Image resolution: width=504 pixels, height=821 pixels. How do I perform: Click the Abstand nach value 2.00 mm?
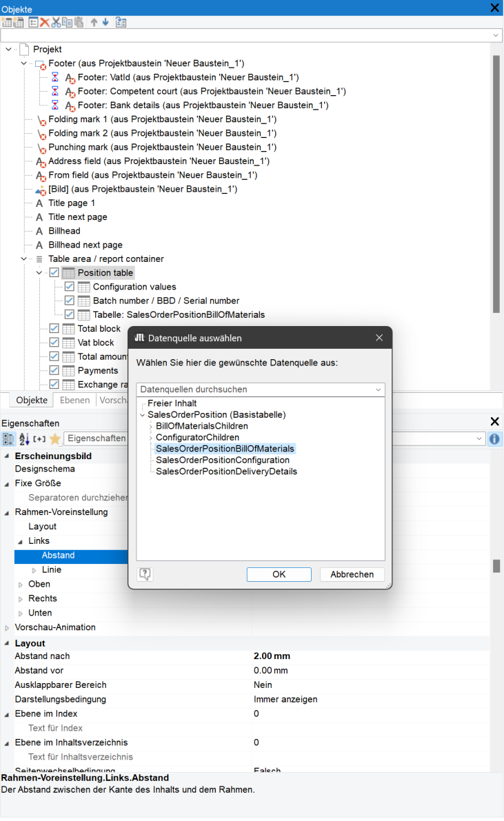click(272, 656)
